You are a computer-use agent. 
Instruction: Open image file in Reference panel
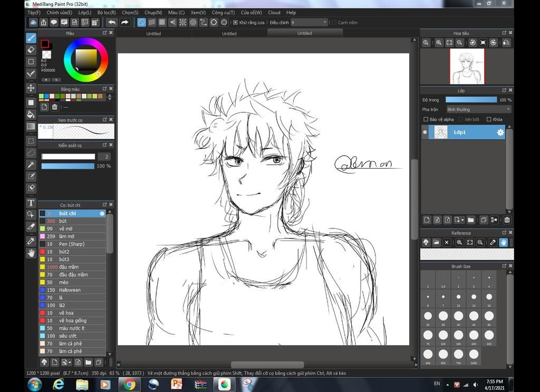[x=436, y=243]
